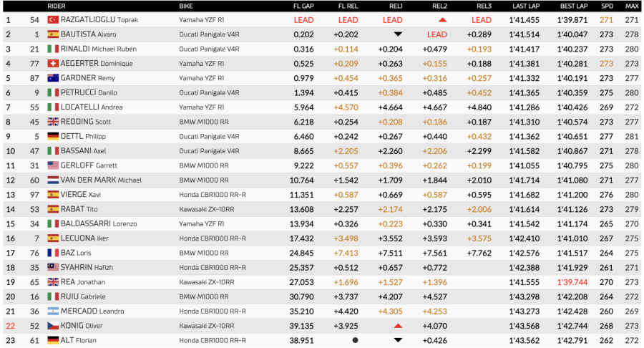Viewport: 644px width, 348px height.
Task: Click the red up arrow in Konig's row
Action: pyautogui.click(x=398, y=326)
